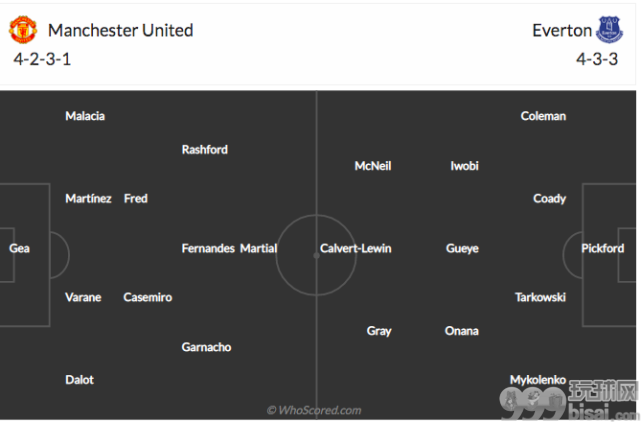Click the Everton club crest icon
This screenshot has width=641, height=422.
coord(609,29)
